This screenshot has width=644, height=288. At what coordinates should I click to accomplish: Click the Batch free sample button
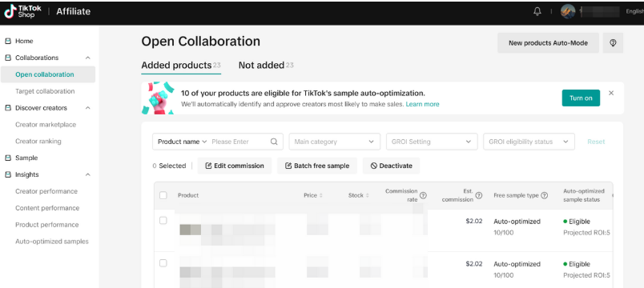click(317, 166)
